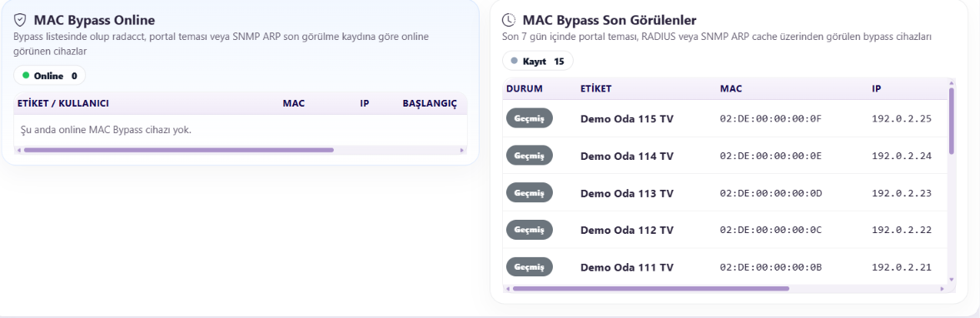
Task: Click right arrow of Online table horizontal scrollbar
Action: point(462,150)
